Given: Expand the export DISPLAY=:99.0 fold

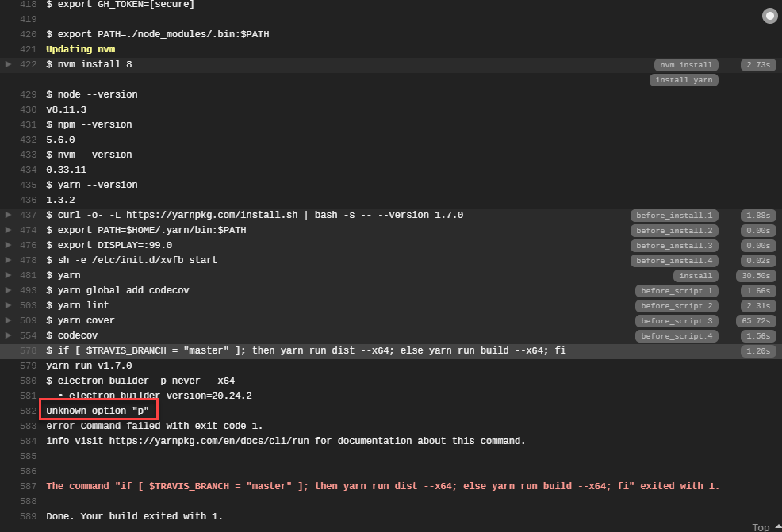Looking at the screenshot, I should 8,245.
